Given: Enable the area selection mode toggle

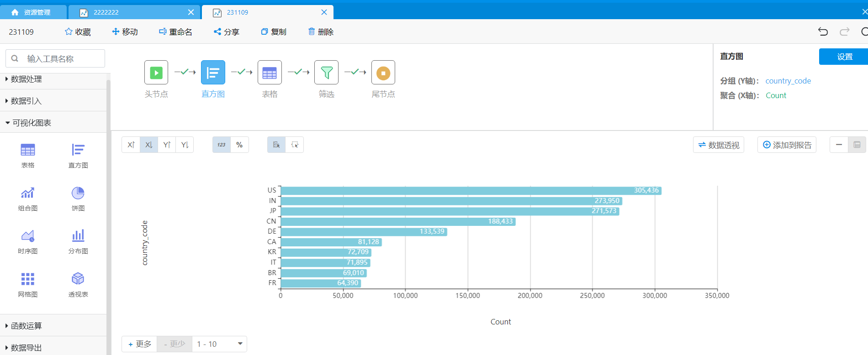Looking at the screenshot, I should coord(295,145).
